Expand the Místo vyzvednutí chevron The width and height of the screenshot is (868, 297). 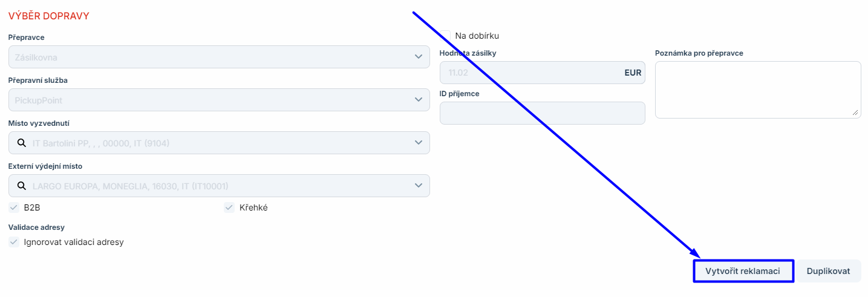tap(419, 143)
